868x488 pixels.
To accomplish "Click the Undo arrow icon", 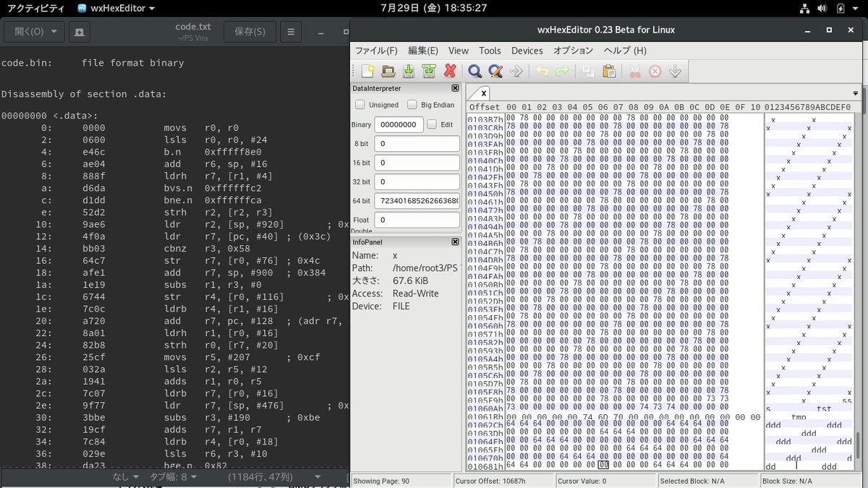I will point(541,71).
